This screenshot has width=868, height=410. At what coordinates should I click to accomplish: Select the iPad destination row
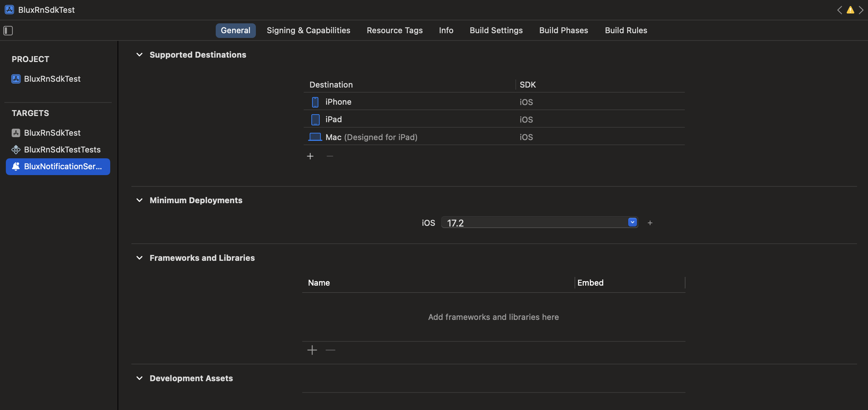pos(494,119)
